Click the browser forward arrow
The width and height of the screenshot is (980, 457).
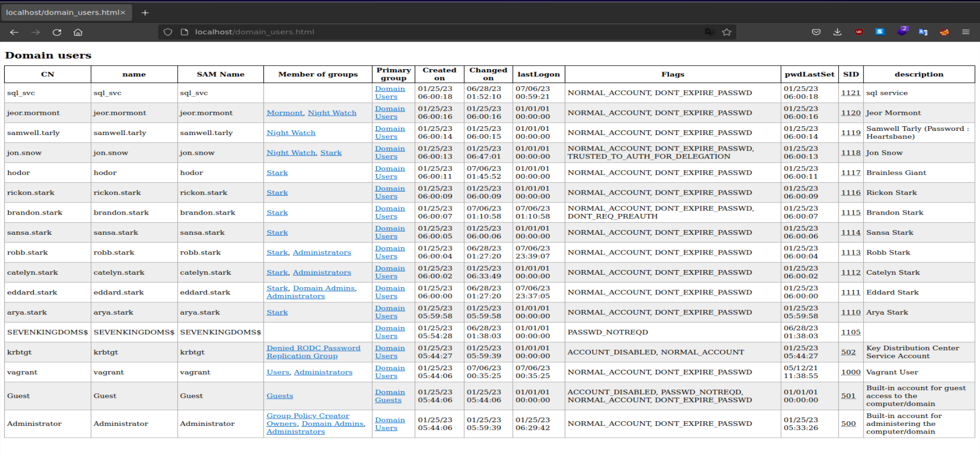click(35, 32)
